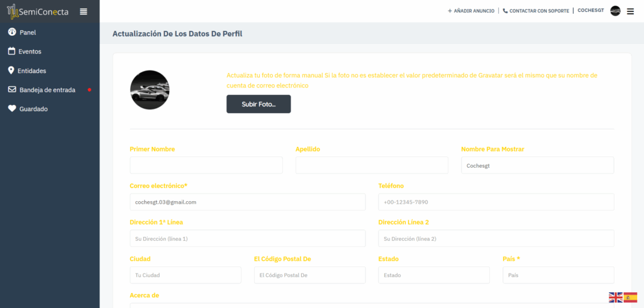Go to Eventos in sidebar
644x308 pixels.
pos(30,52)
